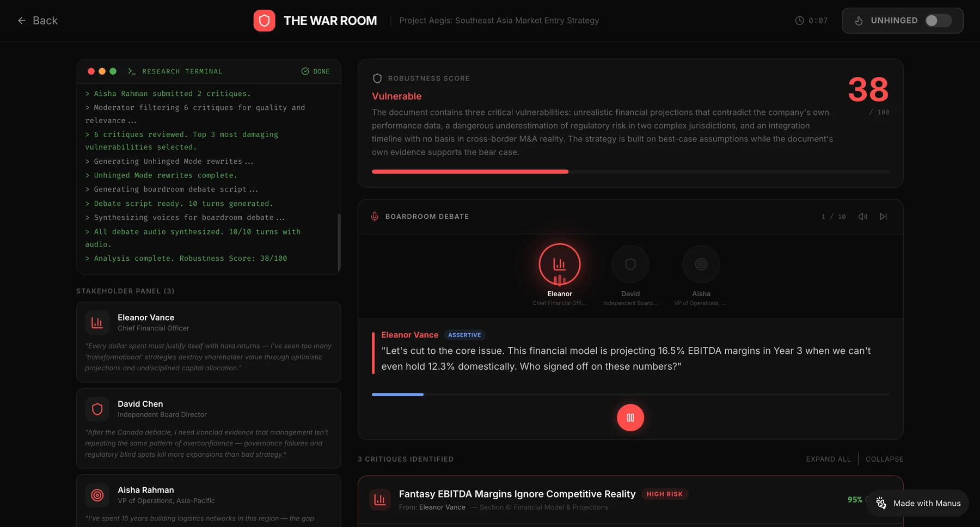This screenshot has height=527, width=980.
Task: Click the 95% critique confidence value
Action: tap(855, 500)
